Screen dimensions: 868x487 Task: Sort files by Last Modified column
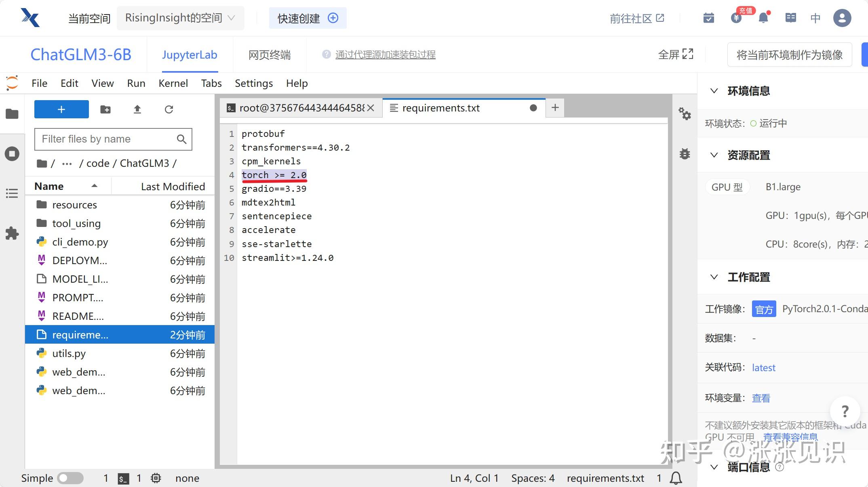pos(163,186)
